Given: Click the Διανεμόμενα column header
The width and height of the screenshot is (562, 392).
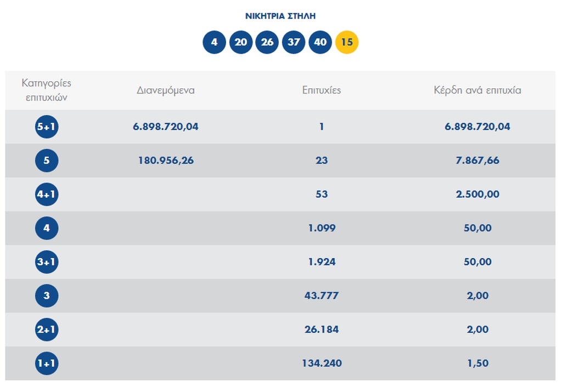Looking at the screenshot, I should [x=166, y=91].
